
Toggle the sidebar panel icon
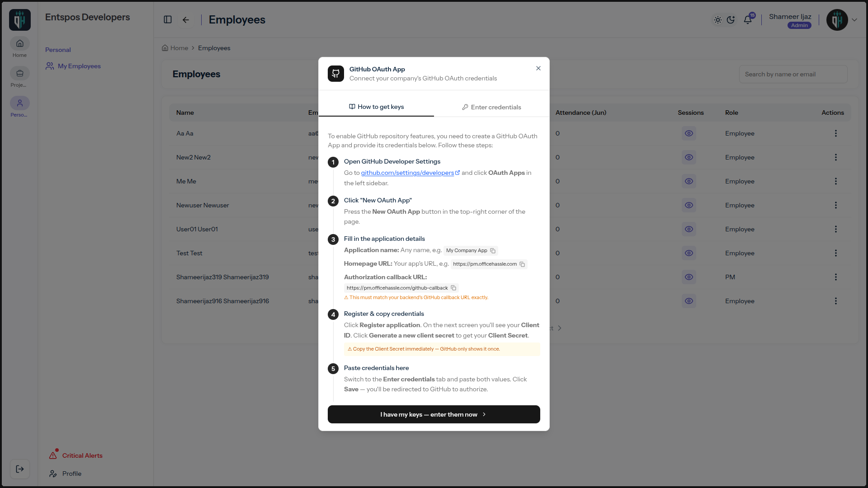point(168,19)
